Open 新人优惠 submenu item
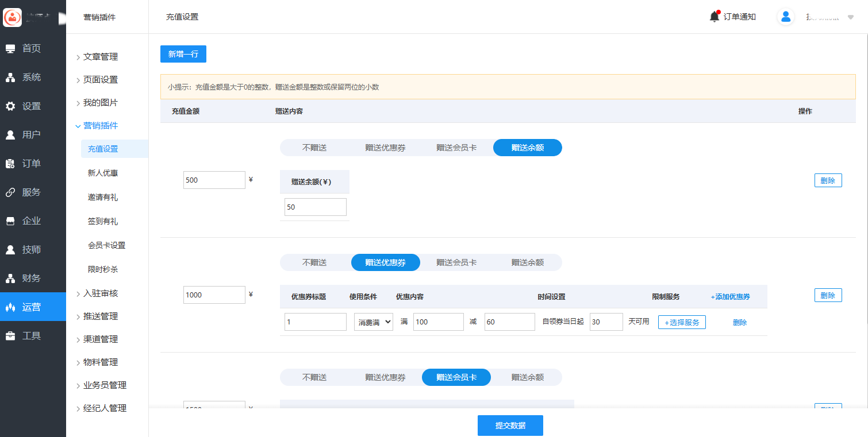 click(x=103, y=173)
